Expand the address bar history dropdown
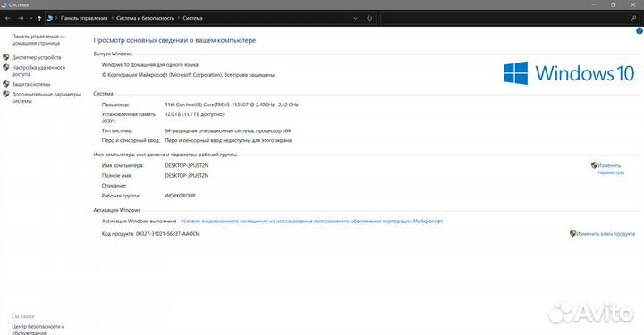Screen dimensions: 644x335 (x=356, y=18)
